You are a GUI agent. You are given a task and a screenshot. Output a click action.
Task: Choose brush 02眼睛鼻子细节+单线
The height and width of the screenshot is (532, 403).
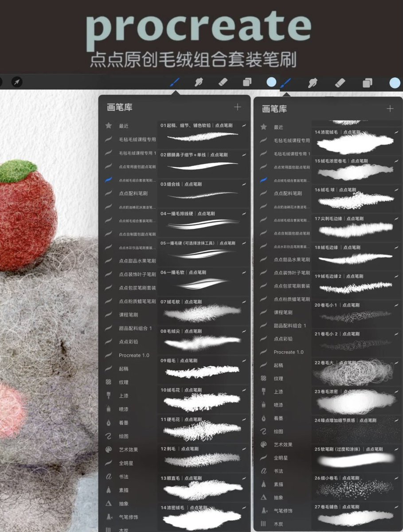click(204, 164)
